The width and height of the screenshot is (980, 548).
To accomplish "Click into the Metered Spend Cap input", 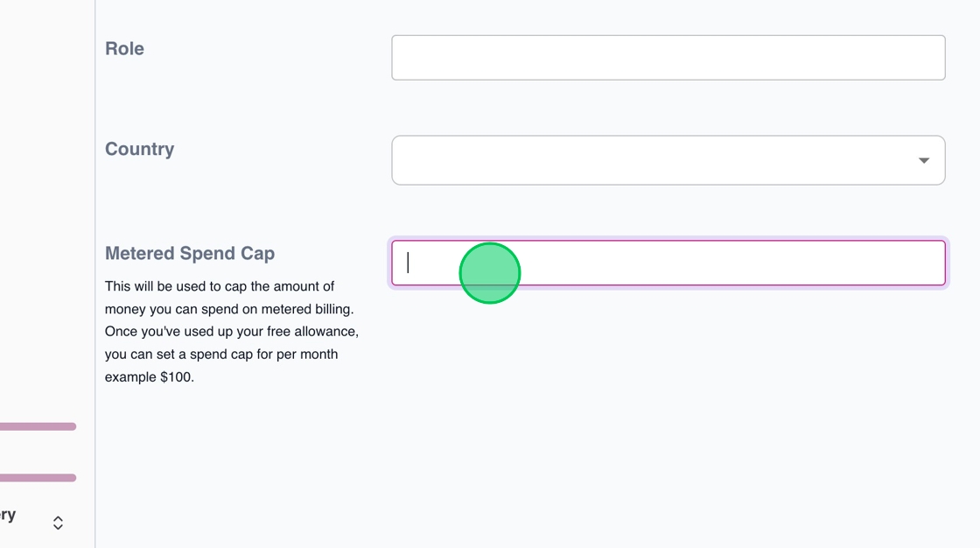I will click(x=700, y=263).
